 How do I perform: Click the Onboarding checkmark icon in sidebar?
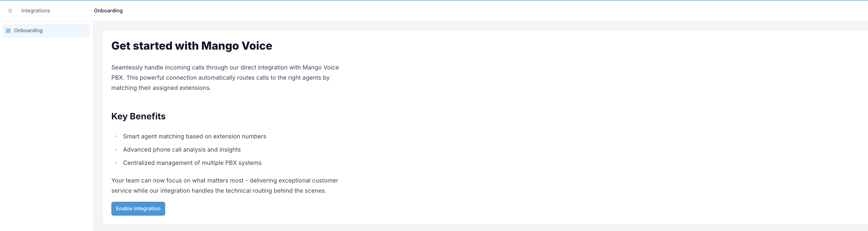tap(8, 31)
